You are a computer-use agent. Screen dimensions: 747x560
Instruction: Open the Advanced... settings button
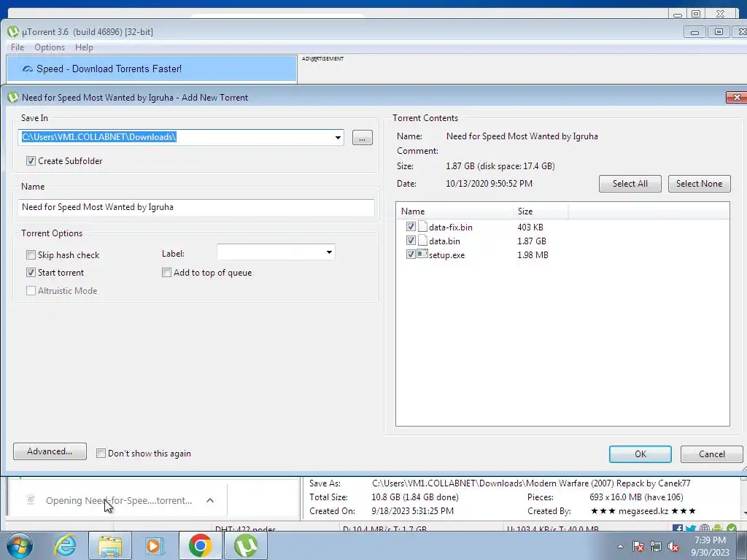(50, 451)
